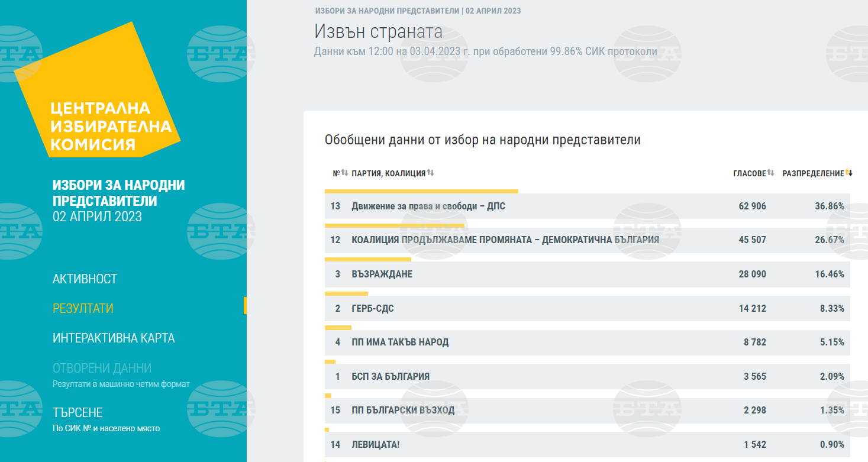The width and height of the screenshot is (868, 462).
Task: Sort table by ПАРТИЯ, КОАЛИЦИЯ arrows icon
Action: [430, 173]
